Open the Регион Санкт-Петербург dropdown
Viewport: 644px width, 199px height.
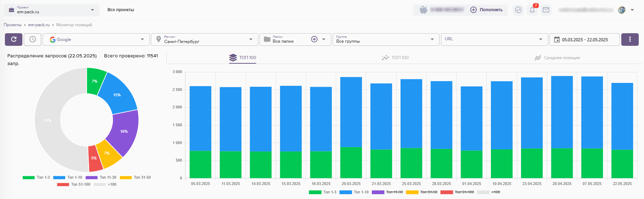coord(204,40)
